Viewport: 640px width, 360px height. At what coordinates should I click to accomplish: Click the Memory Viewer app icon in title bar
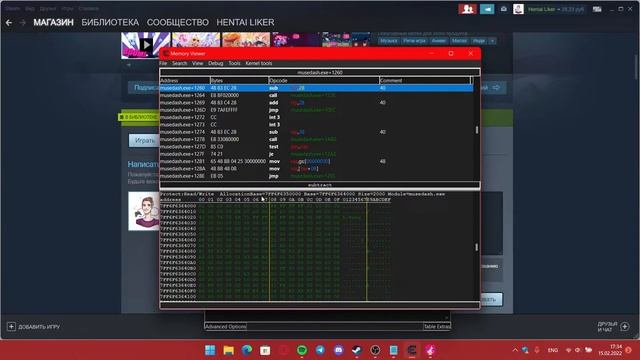pyautogui.click(x=166, y=53)
